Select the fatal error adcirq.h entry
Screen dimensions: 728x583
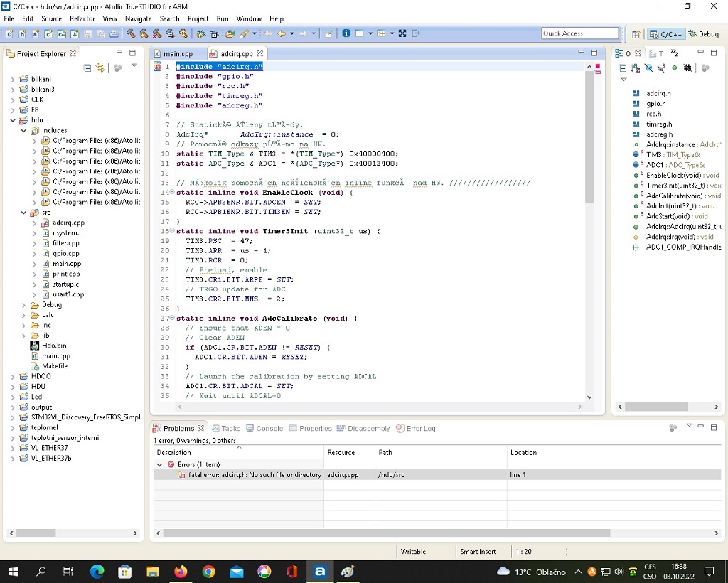coord(255,474)
